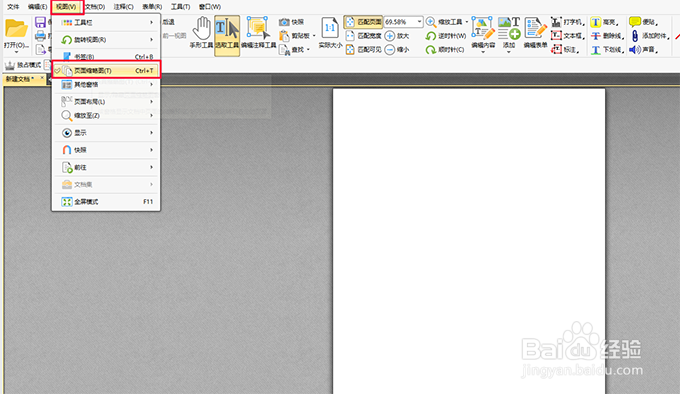The width and height of the screenshot is (680, 394).
Task: Toggle Page Thumbnails (页面缩略图) menu item
Action: (x=106, y=70)
